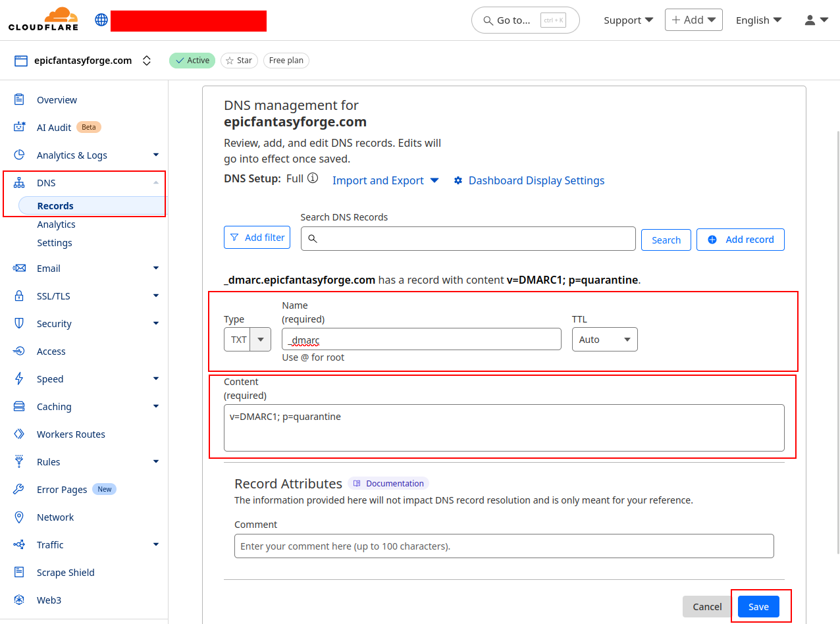The image size is (840, 624).
Task: Click the Add filter button
Action: pyautogui.click(x=257, y=238)
